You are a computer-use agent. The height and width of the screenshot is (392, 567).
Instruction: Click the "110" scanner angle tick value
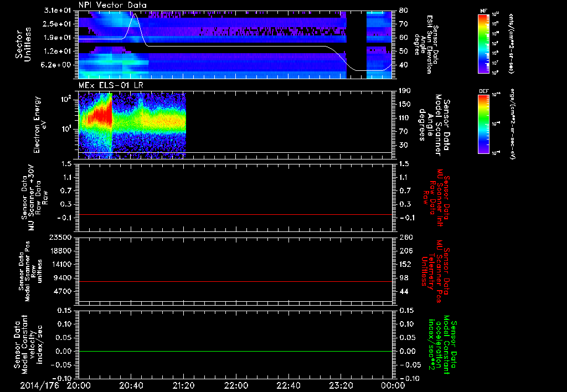[x=405, y=118]
